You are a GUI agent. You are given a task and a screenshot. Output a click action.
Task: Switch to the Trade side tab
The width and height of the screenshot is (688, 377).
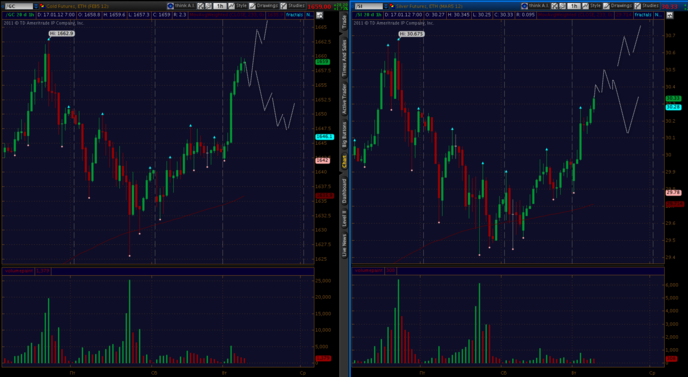[344, 22]
